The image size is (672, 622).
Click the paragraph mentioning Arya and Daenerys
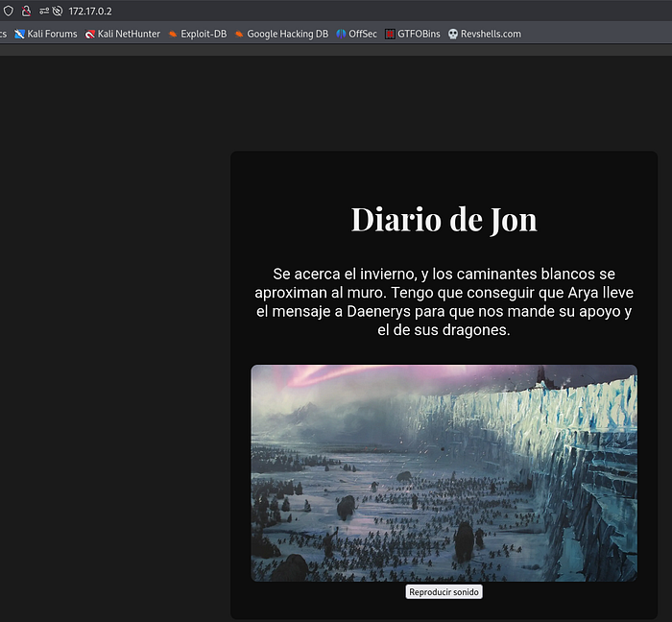[x=444, y=302]
